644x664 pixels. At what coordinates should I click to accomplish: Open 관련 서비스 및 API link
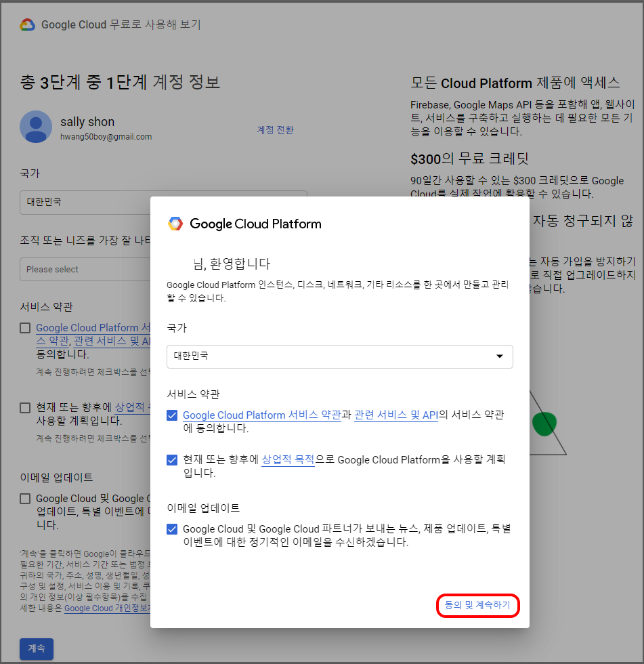(x=395, y=415)
